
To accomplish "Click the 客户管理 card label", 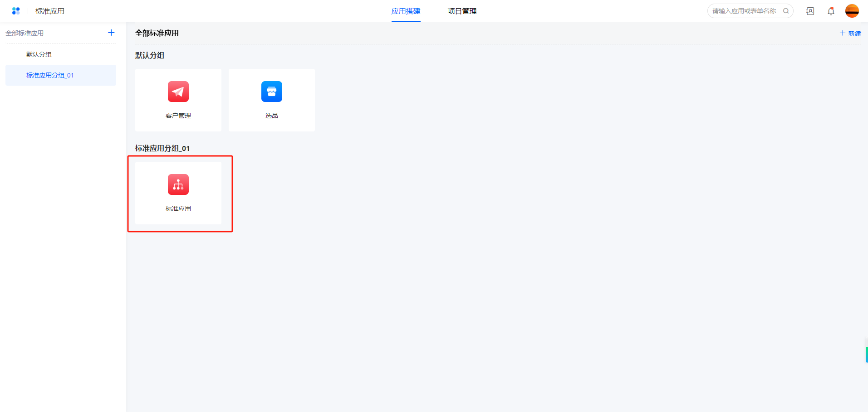I will (x=178, y=116).
